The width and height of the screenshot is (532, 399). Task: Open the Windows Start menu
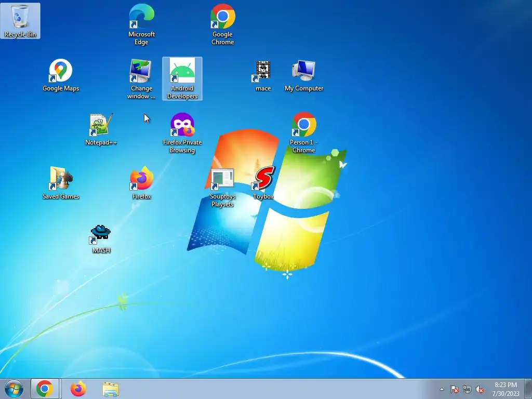coord(14,389)
